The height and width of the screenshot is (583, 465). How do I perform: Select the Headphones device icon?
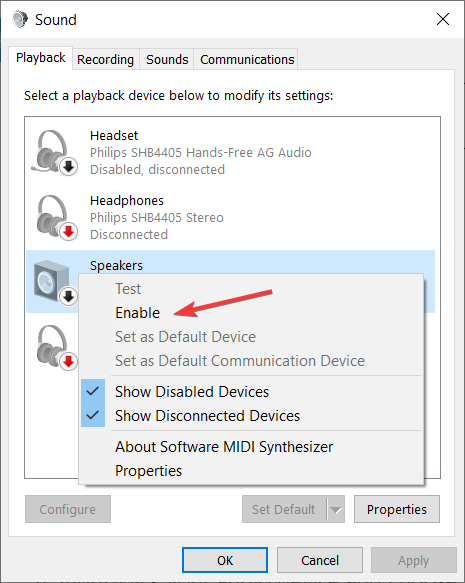[x=56, y=218]
